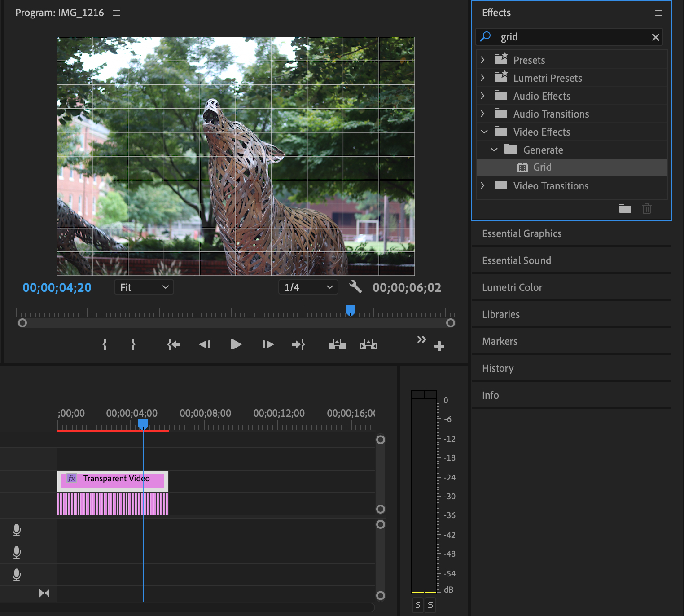Open the Effects panel hamburger menu
The image size is (684, 616).
(659, 13)
